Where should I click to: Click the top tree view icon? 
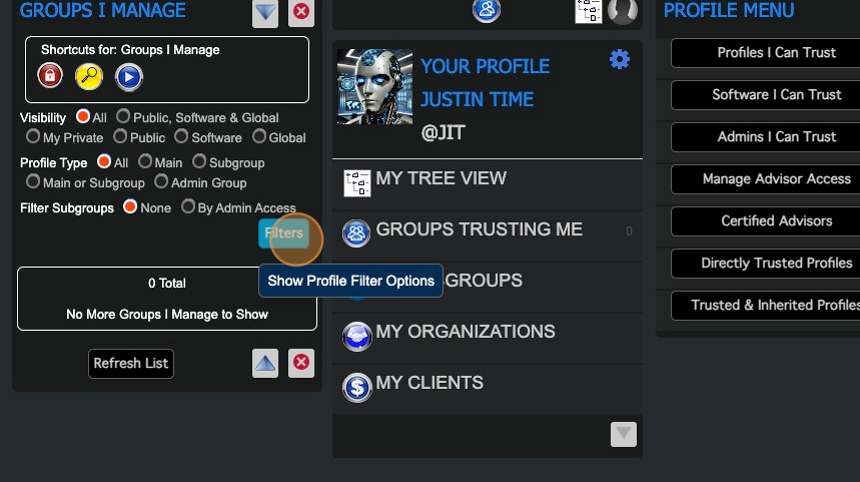click(589, 10)
